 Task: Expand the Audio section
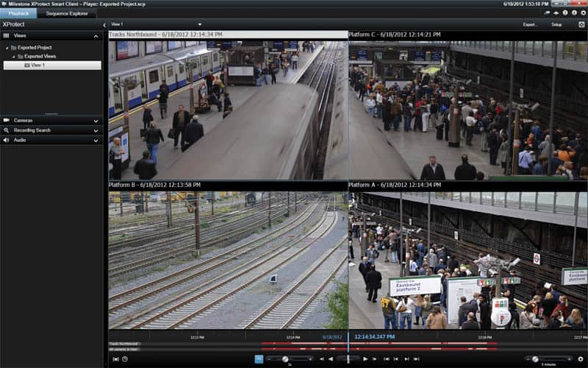click(x=96, y=140)
